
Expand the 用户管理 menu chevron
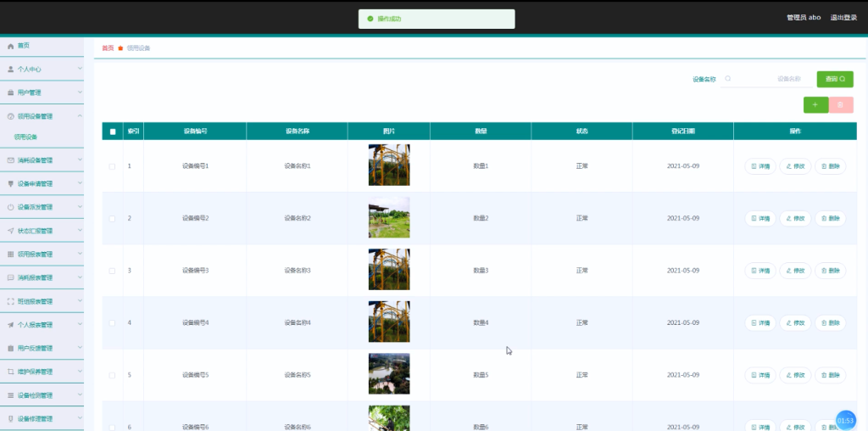[80, 92]
